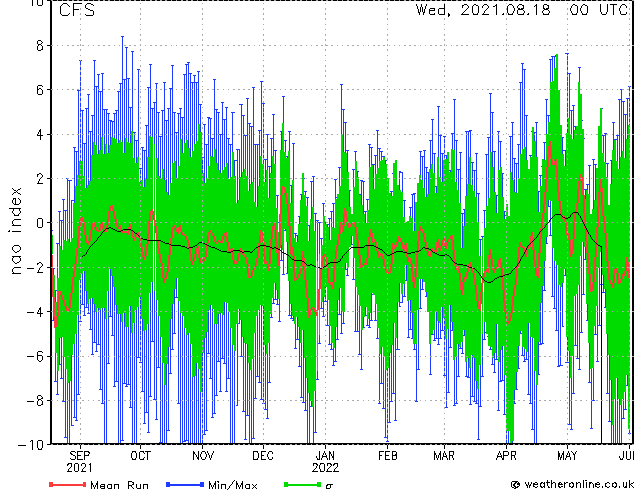Click the JAN x-axis label
Screen dimensions: 634x490
coord(325,456)
